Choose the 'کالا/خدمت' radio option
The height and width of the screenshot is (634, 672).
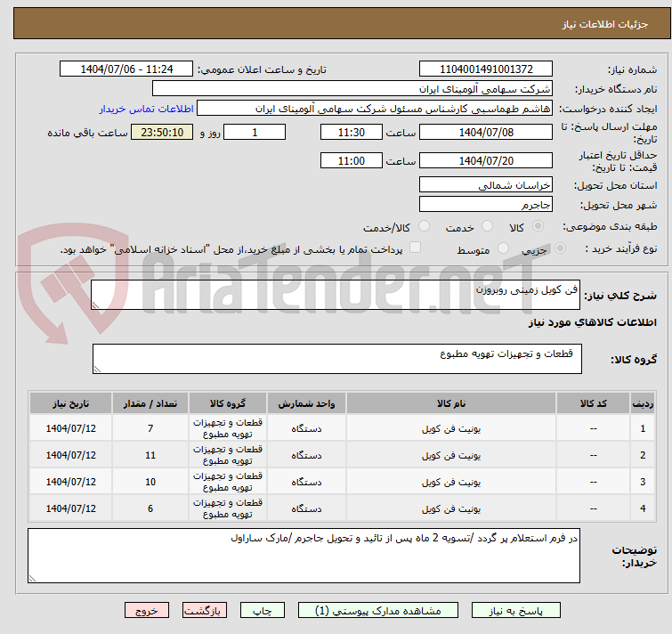[424, 227]
